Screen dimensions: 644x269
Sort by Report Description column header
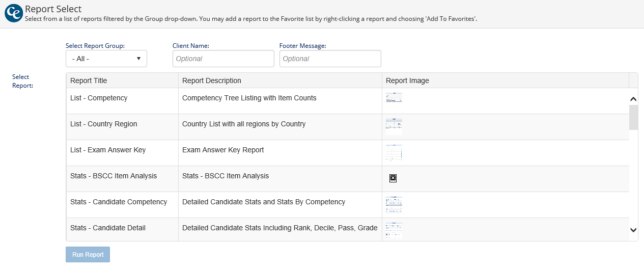(212, 80)
